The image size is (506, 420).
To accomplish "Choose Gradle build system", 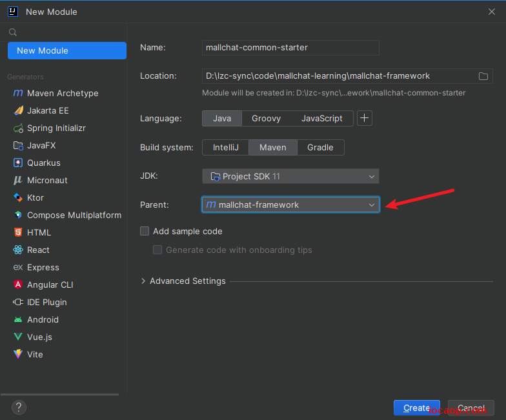I will tap(320, 147).
